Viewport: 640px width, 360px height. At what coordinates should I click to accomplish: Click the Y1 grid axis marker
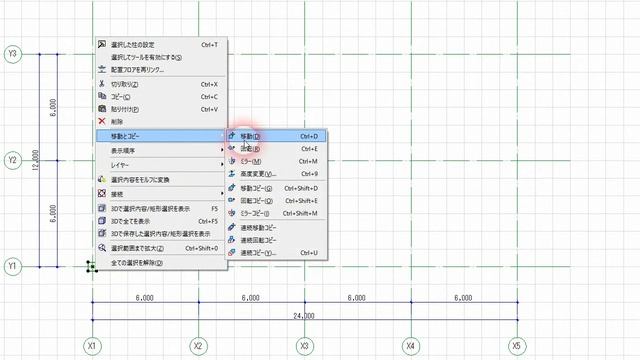[x=13, y=267]
